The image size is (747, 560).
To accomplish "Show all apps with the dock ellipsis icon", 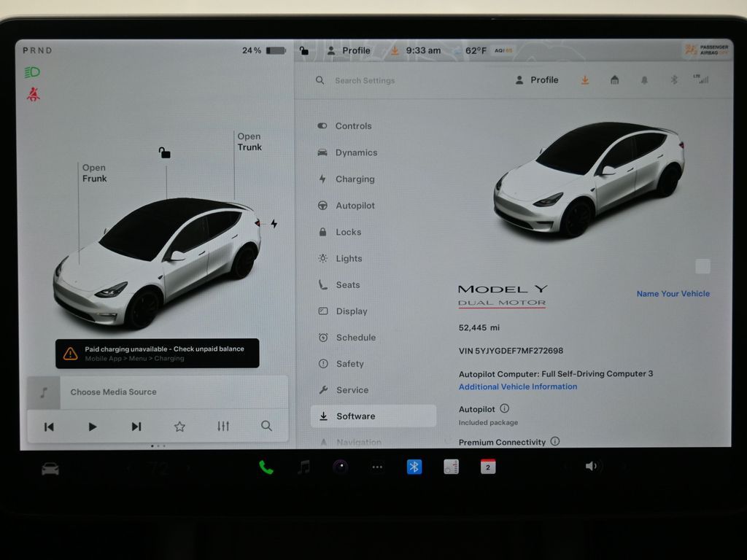I will pos(377,467).
